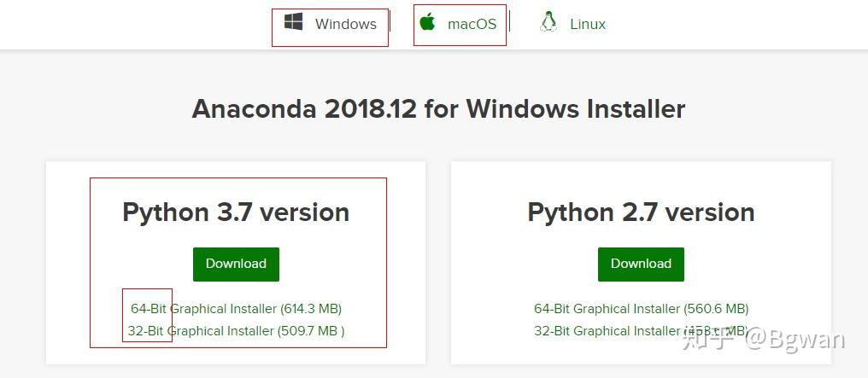
Task: Switch to the Windows installer tab
Action: coord(345,24)
